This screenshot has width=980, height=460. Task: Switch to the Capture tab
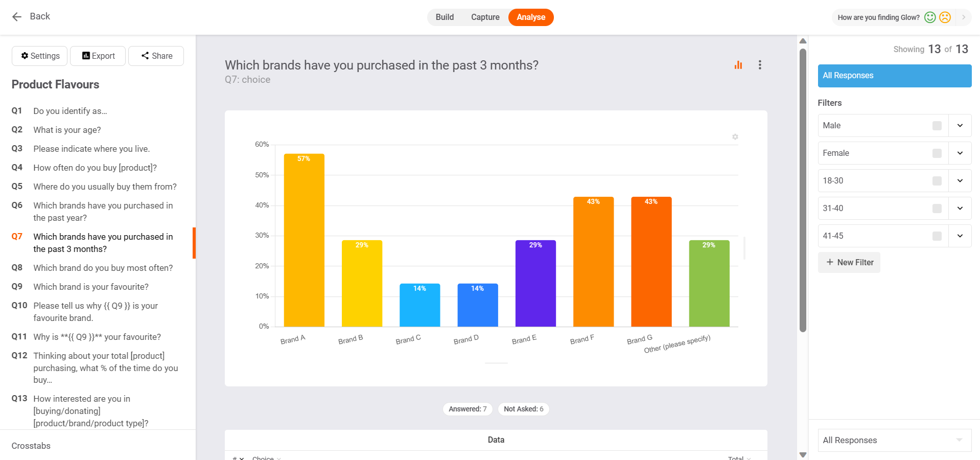[x=485, y=17]
